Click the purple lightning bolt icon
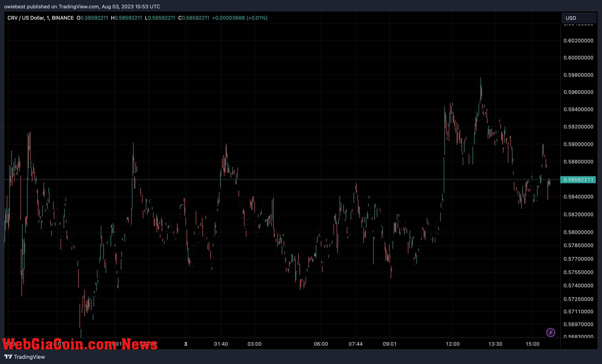 [x=550, y=332]
